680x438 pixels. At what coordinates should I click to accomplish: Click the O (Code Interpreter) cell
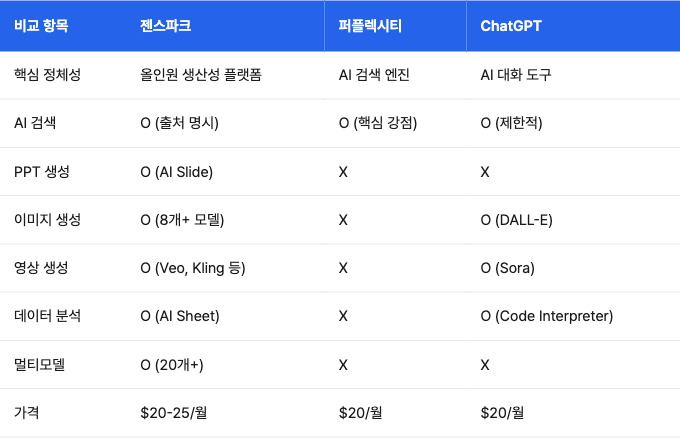546,316
